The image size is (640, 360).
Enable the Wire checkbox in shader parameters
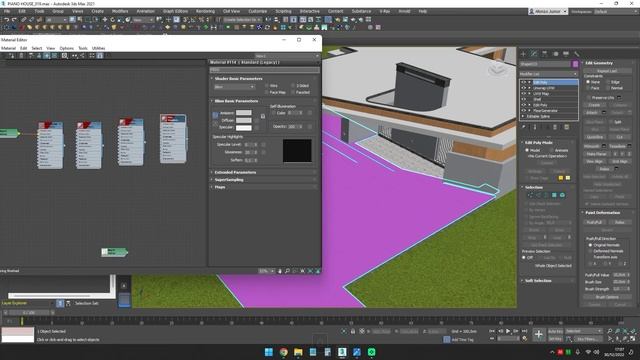[x=267, y=86]
